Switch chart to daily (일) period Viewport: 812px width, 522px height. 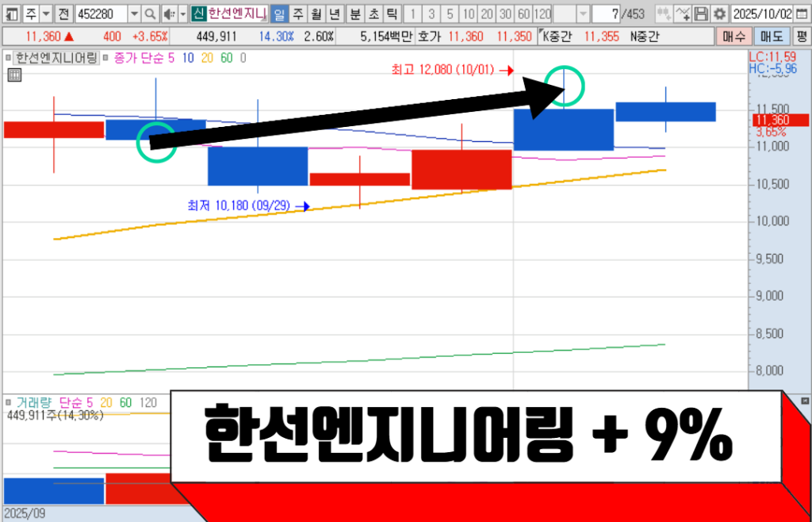coord(278,14)
